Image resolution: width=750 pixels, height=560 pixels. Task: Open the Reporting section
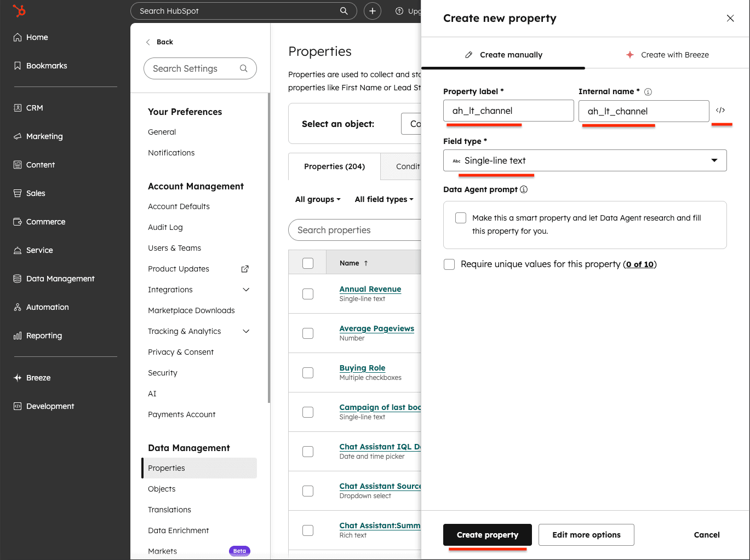tap(44, 336)
